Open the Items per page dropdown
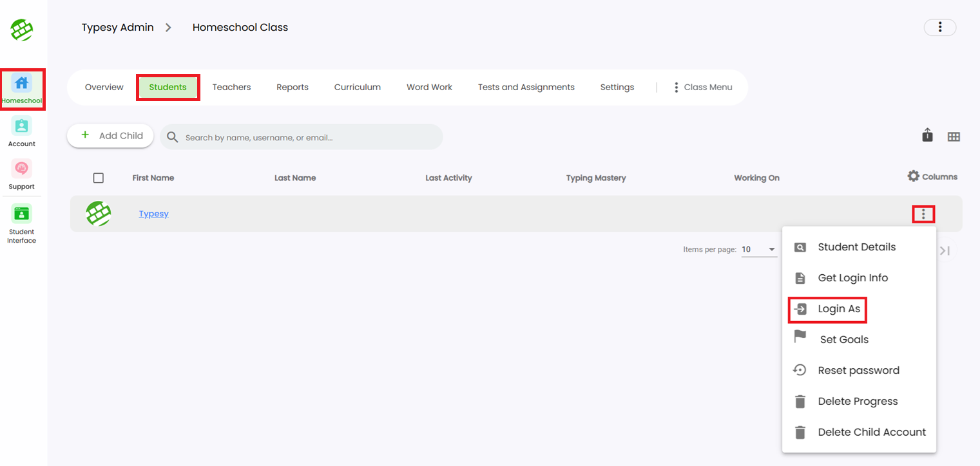Screen dimensions: 980x466 tap(759, 250)
